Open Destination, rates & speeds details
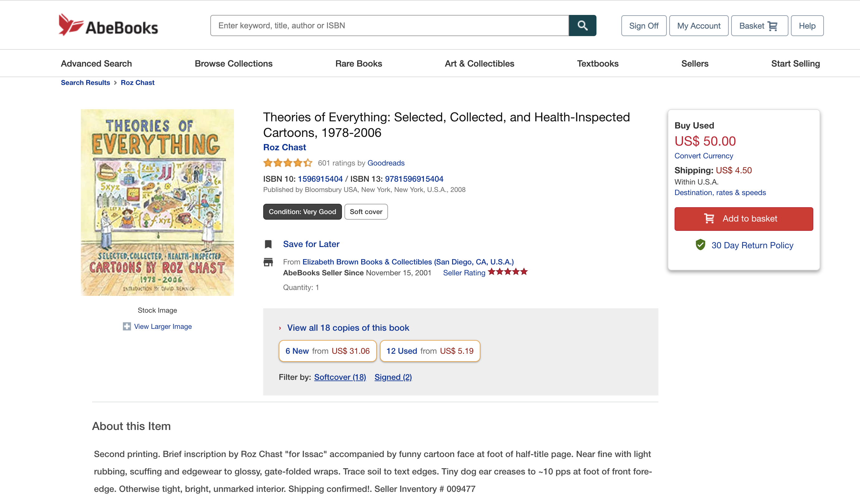This screenshot has height=504, width=860. 720,193
